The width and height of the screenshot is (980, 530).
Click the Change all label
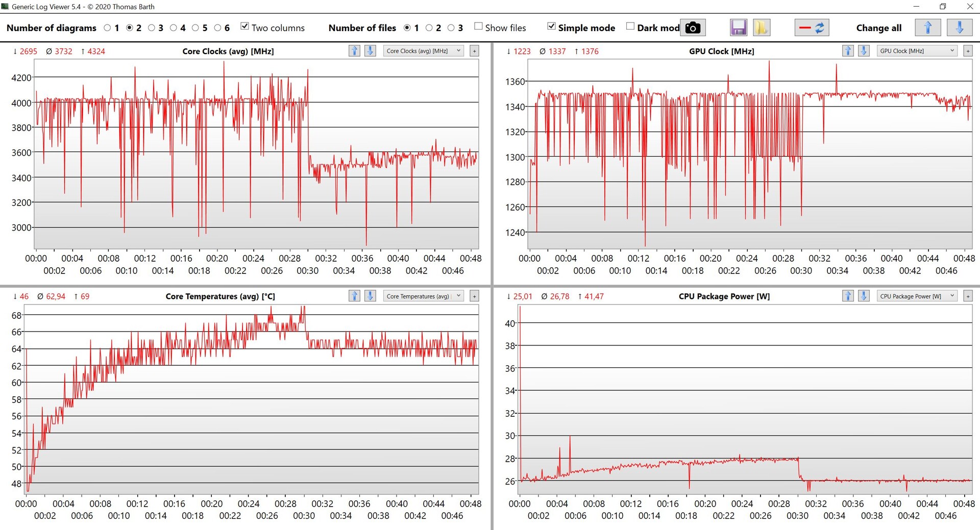point(879,28)
